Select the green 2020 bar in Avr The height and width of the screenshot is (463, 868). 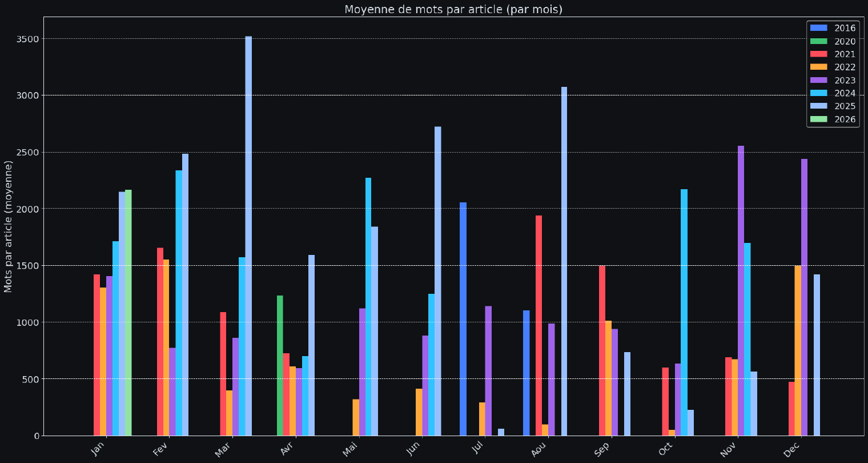coord(280,365)
